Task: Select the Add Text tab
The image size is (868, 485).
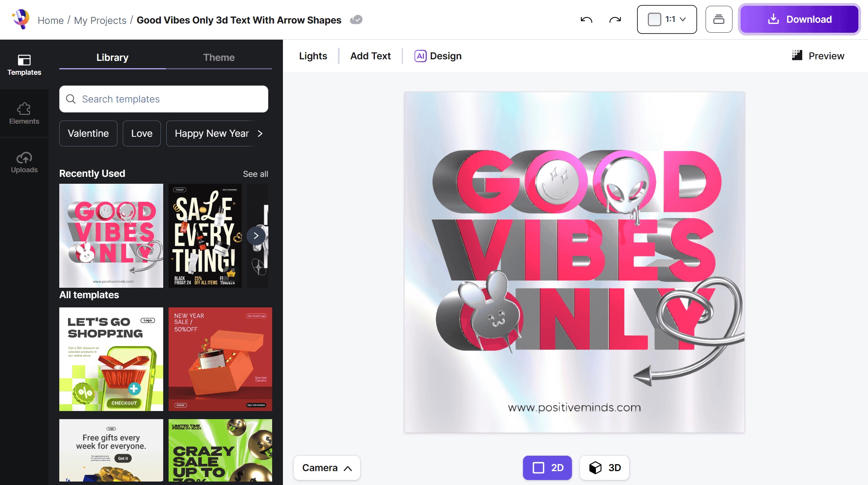Action: click(370, 56)
